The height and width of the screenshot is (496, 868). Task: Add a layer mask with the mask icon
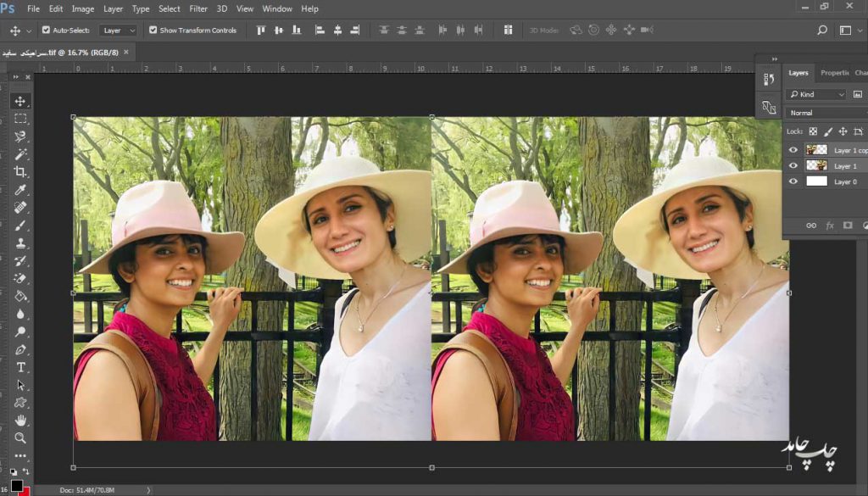click(848, 226)
